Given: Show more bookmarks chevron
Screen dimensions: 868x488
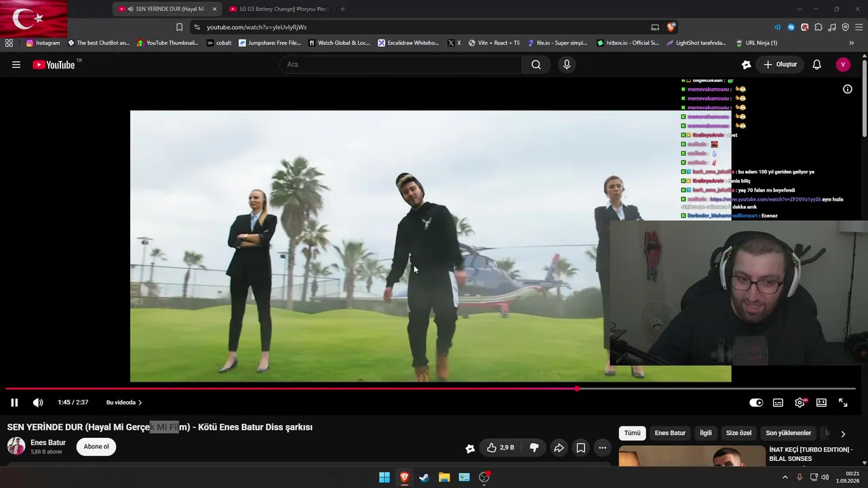Looking at the screenshot, I should point(852,43).
